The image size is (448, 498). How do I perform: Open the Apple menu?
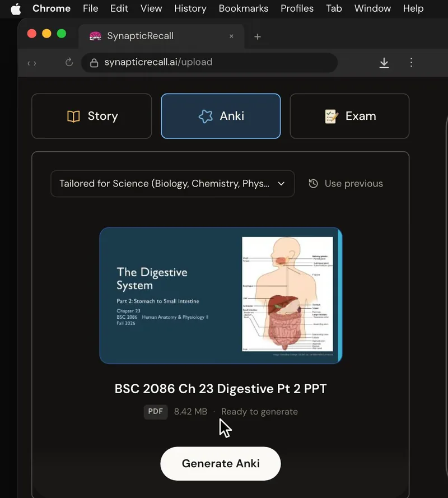click(x=16, y=8)
